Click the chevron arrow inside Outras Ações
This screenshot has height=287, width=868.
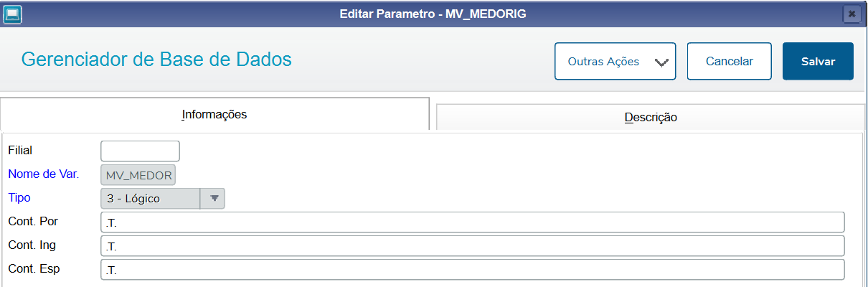pos(661,62)
